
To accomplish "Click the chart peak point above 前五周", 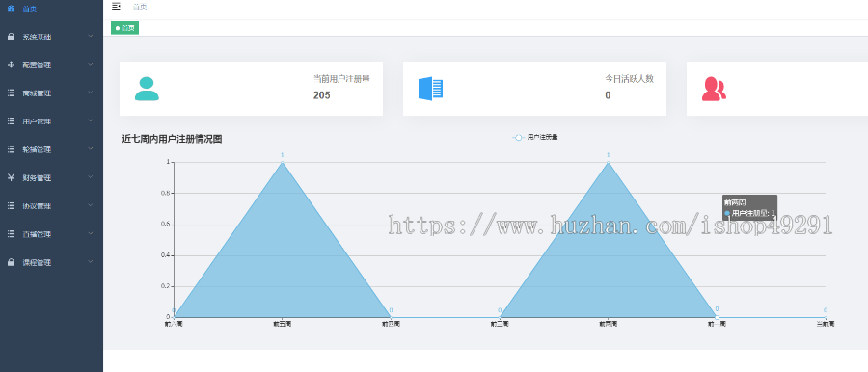I will click(283, 162).
